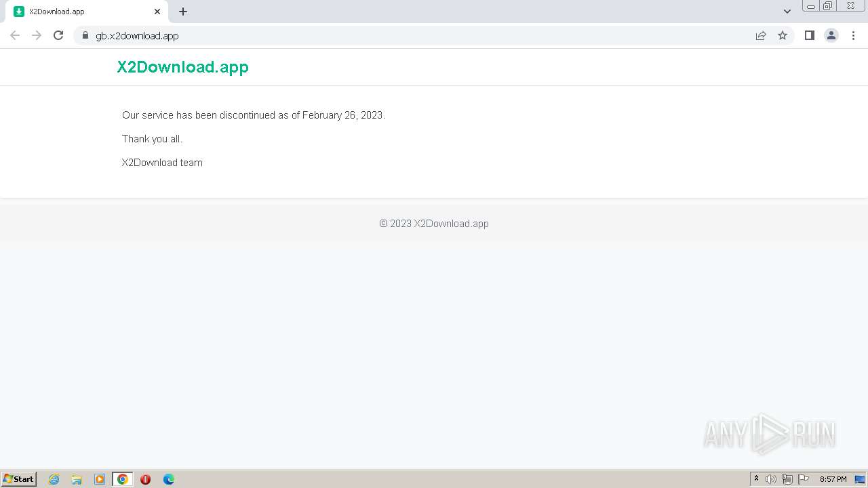Screen dimensions: 868x488
Task: Click the '© 2023 X2Download.app' footer text
Action: [x=434, y=224]
